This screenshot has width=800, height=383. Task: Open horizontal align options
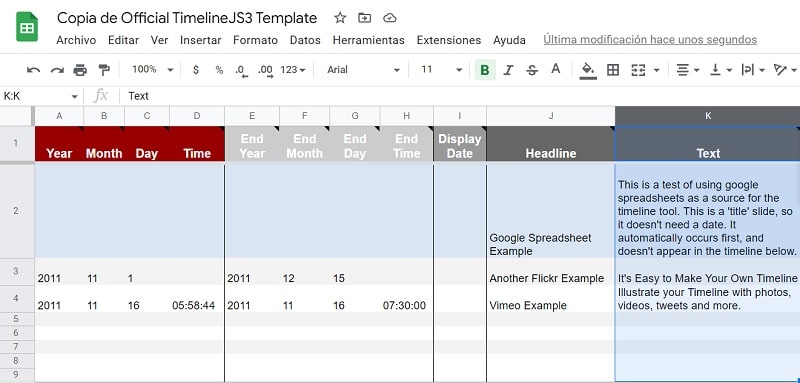[687, 70]
